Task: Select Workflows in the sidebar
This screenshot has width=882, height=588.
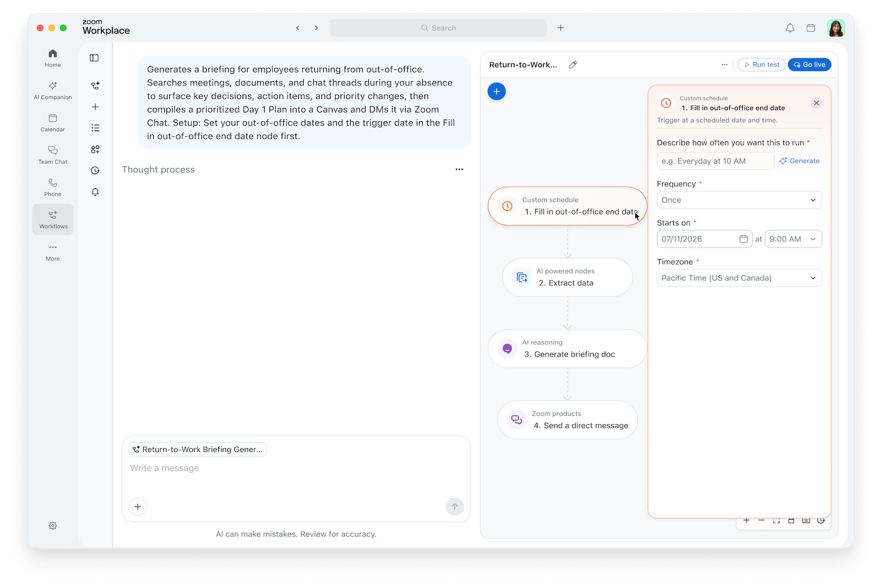Action: (x=53, y=219)
